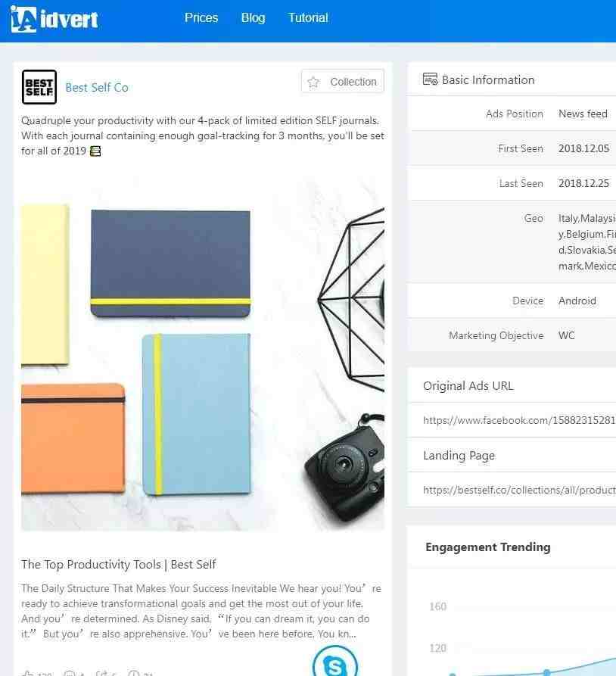Click the clock duration icon
Viewport: 616px width, 676px height.
point(134,674)
